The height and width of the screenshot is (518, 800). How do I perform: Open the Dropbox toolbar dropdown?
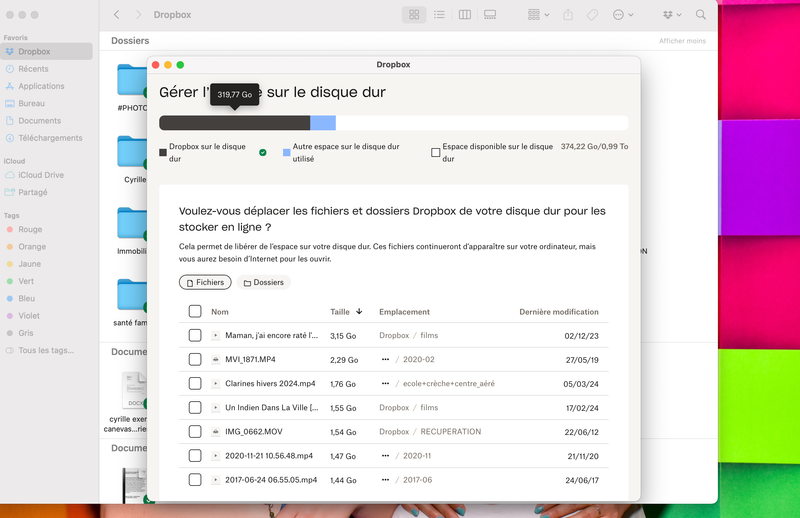(x=672, y=15)
